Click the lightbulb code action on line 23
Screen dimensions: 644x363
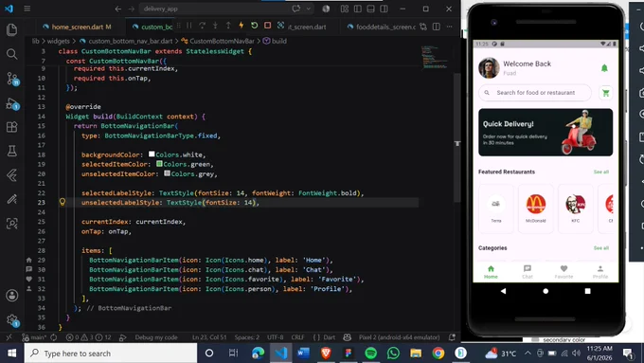pos(63,202)
